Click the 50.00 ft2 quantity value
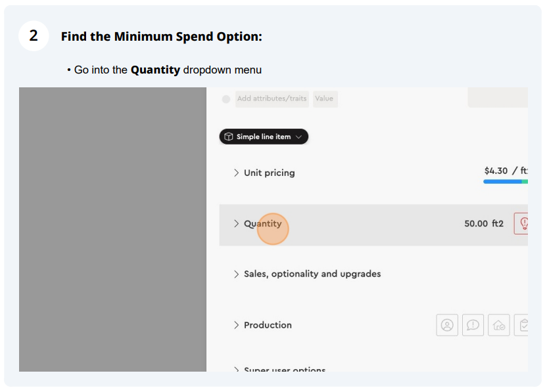The image size is (547, 392). pos(484,224)
